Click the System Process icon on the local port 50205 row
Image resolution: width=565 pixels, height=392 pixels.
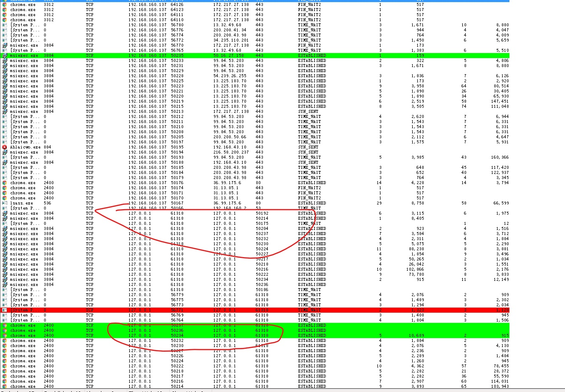[x=5, y=137]
